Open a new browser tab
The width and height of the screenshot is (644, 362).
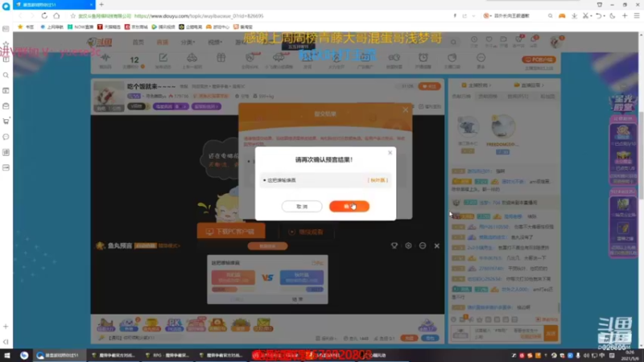(101, 5)
